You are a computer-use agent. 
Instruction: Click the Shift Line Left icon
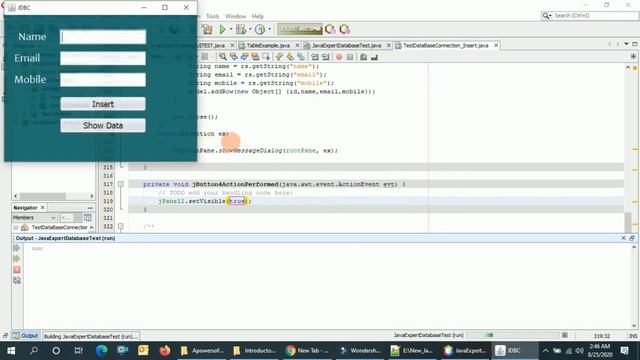[315, 57]
